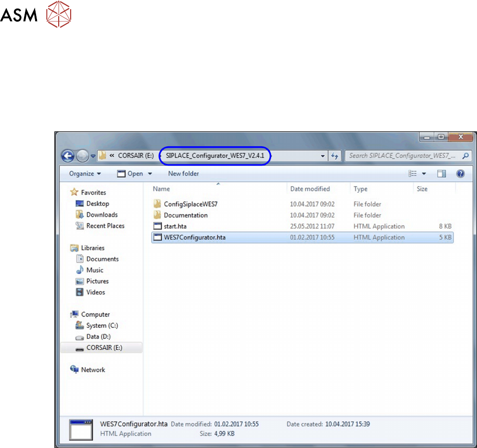Select the WES7Configurator.hta file name
The width and height of the screenshot is (477, 448).
195,237
